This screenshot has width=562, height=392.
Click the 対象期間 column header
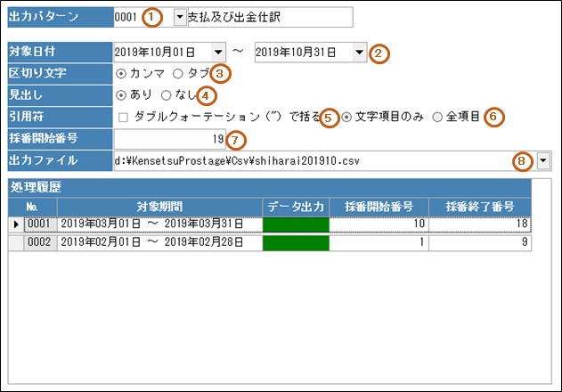pos(160,206)
